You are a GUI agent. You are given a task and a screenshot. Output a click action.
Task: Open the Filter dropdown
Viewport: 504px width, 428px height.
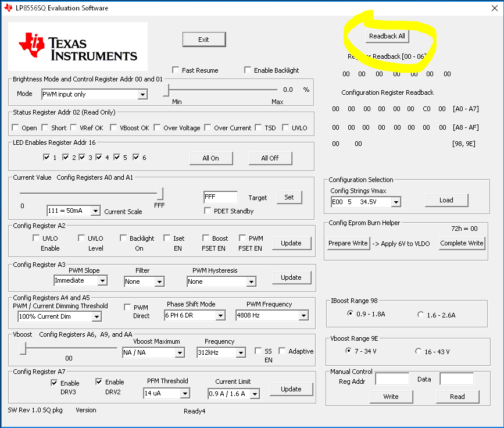pos(144,281)
